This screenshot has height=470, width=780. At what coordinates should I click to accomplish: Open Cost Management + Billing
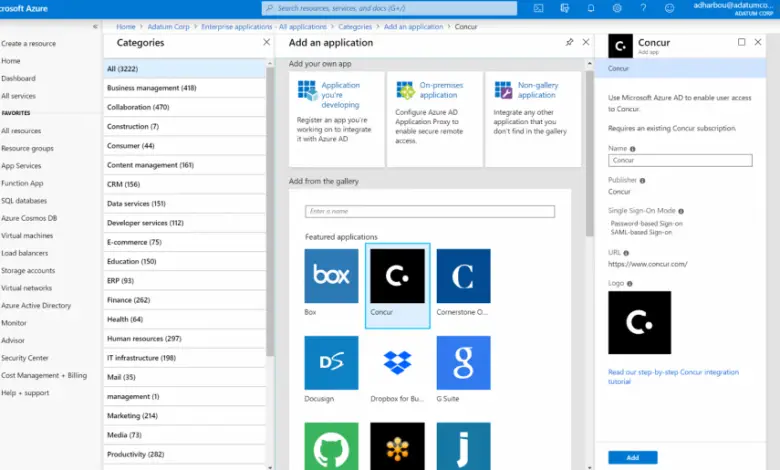(44, 375)
